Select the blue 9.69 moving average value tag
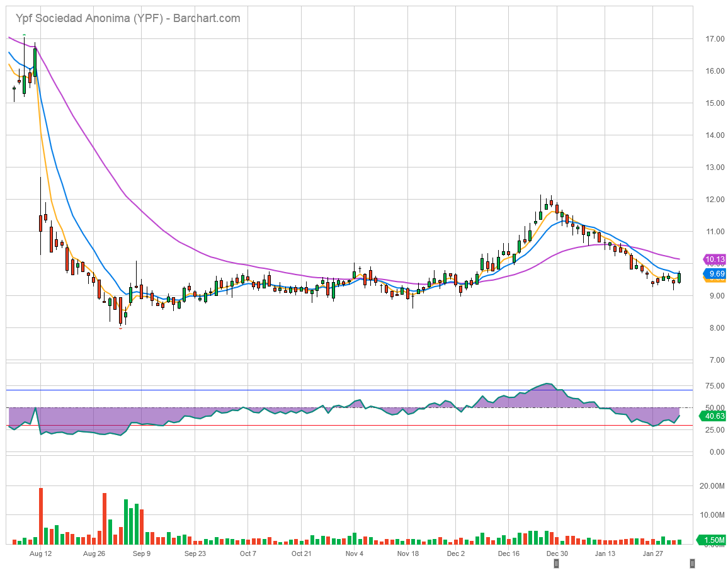 [715, 274]
